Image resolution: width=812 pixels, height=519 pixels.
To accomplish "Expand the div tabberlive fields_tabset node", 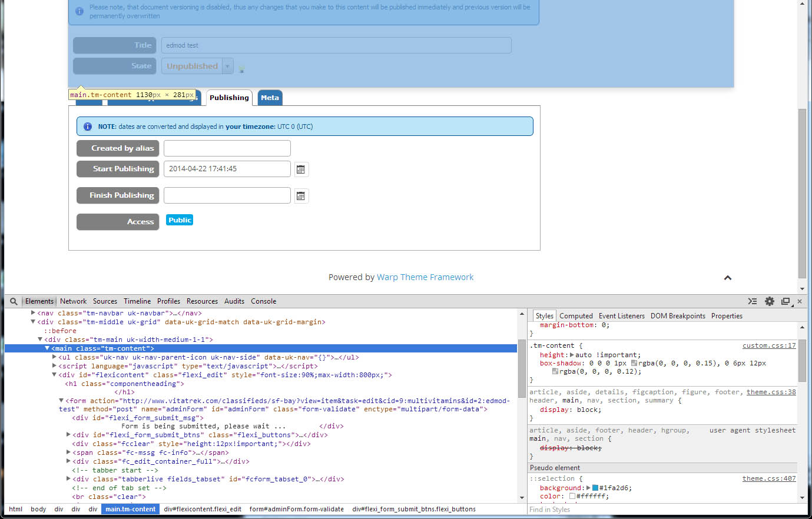I will (x=68, y=479).
